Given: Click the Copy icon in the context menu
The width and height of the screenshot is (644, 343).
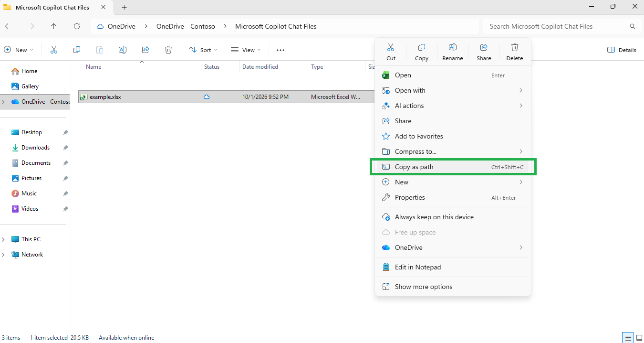Looking at the screenshot, I should tap(422, 47).
